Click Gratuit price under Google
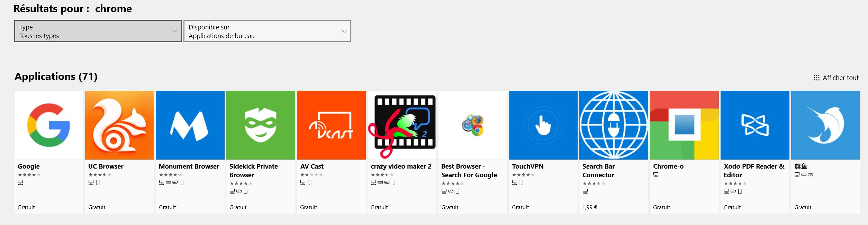The image size is (868, 225). point(26,207)
